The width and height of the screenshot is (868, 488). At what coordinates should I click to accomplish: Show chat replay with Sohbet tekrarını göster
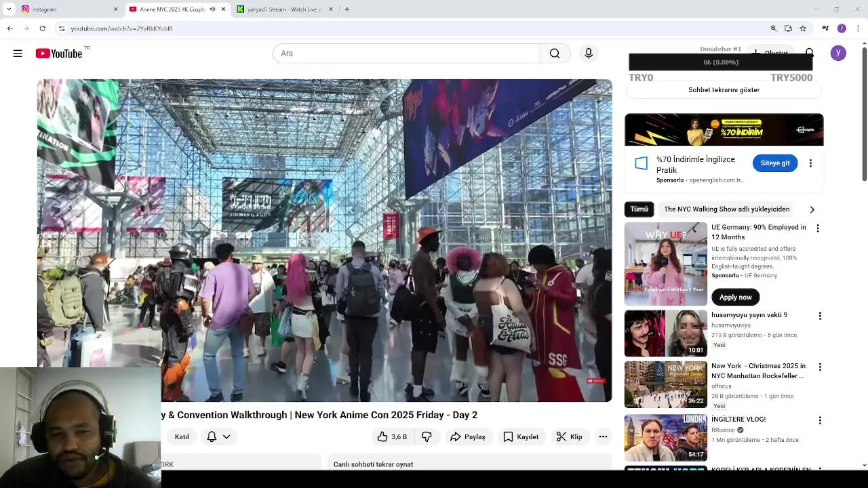point(724,89)
